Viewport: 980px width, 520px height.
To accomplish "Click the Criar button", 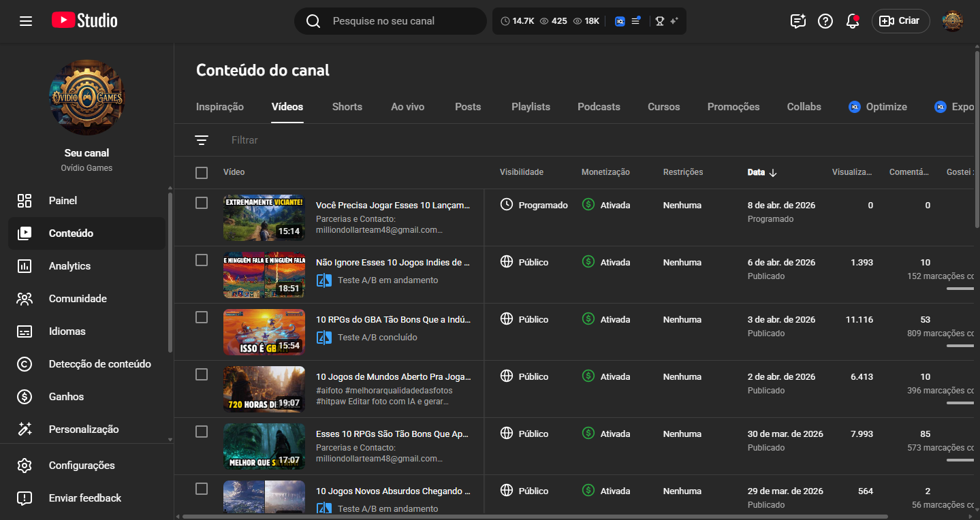I will [900, 21].
